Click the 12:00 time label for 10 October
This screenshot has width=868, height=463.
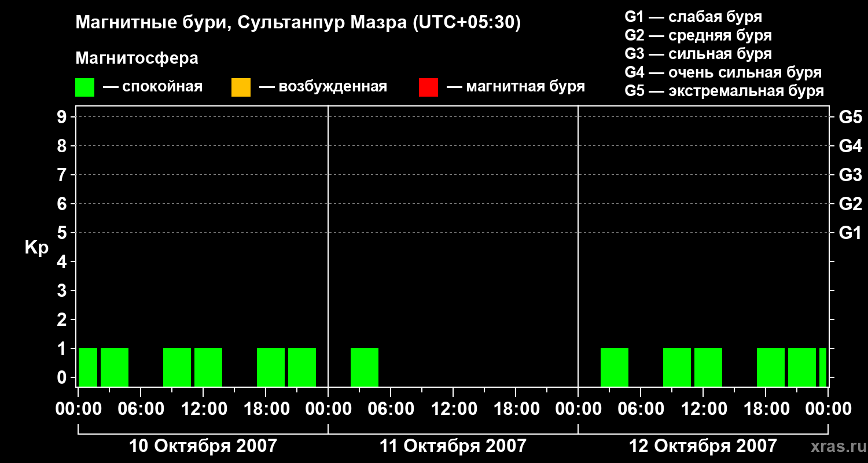203,409
